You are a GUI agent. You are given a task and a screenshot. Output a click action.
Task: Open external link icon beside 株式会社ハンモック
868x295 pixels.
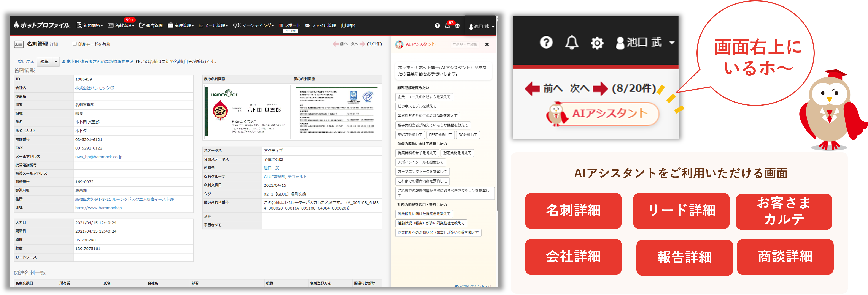(113, 88)
